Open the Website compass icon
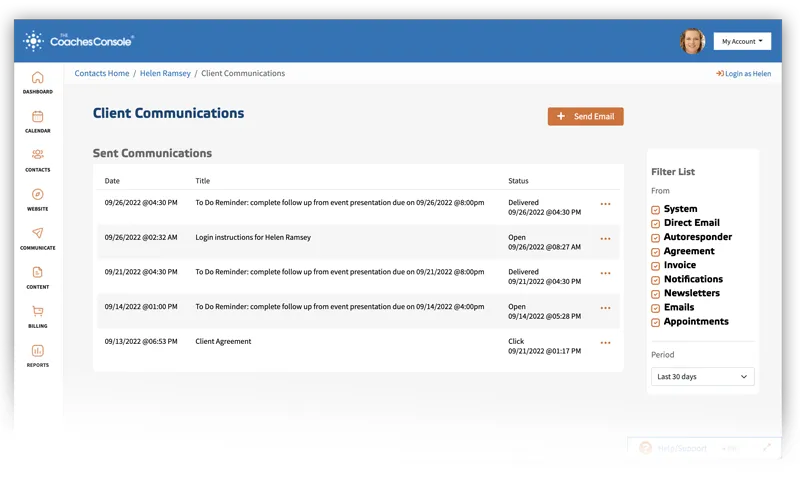The width and height of the screenshot is (800, 478). 37,194
